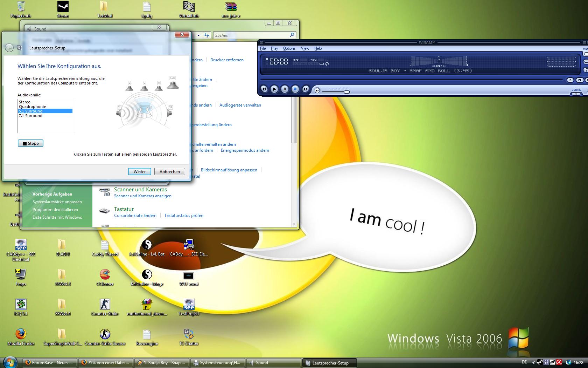Click the Suchen search field in Control Panel
The width and height of the screenshot is (588, 368).
pyautogui.click(x=254, y=35)
